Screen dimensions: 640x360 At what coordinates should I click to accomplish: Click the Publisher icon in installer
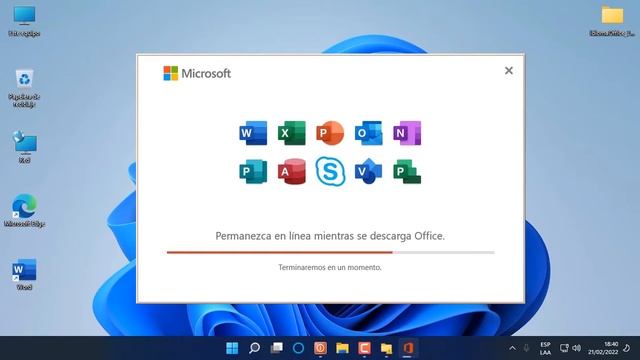pyautogui.click(x=253, y=171)
